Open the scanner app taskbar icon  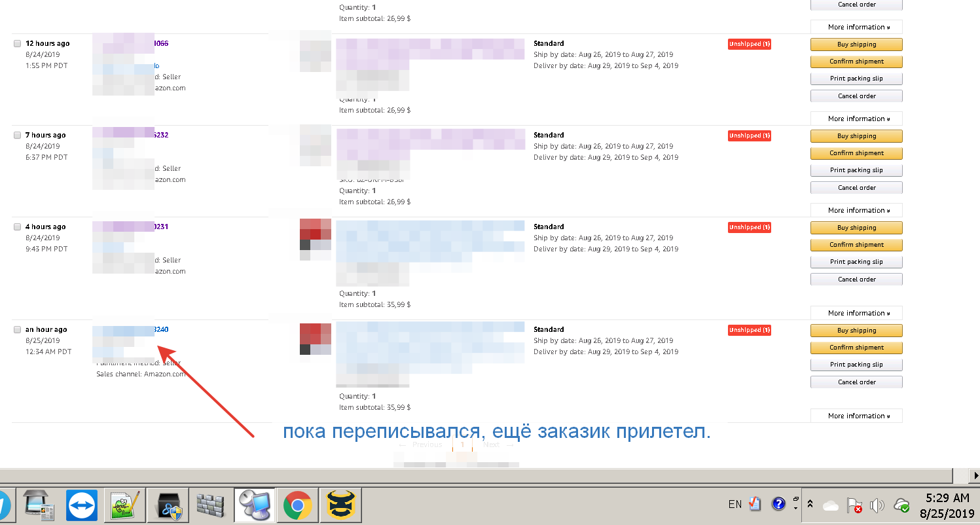point(40,505)
